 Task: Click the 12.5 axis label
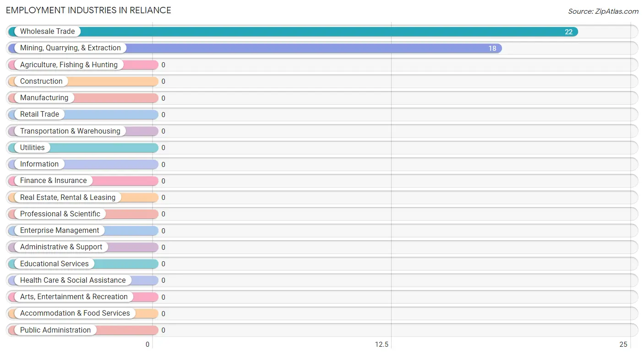coord(382,344)
